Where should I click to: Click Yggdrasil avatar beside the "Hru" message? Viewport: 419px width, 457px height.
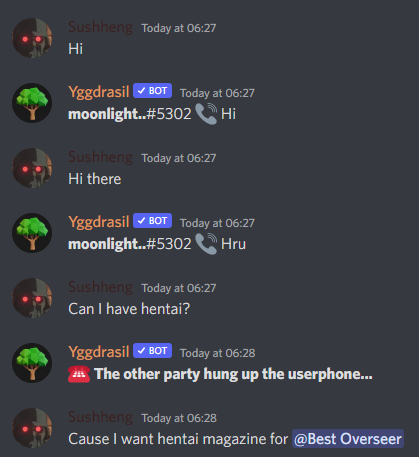point(32,233)
